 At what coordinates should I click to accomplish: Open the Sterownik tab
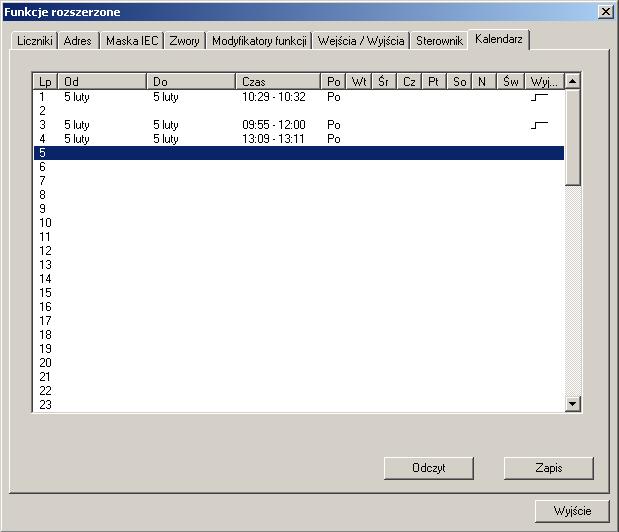click(x=439, y=41)
